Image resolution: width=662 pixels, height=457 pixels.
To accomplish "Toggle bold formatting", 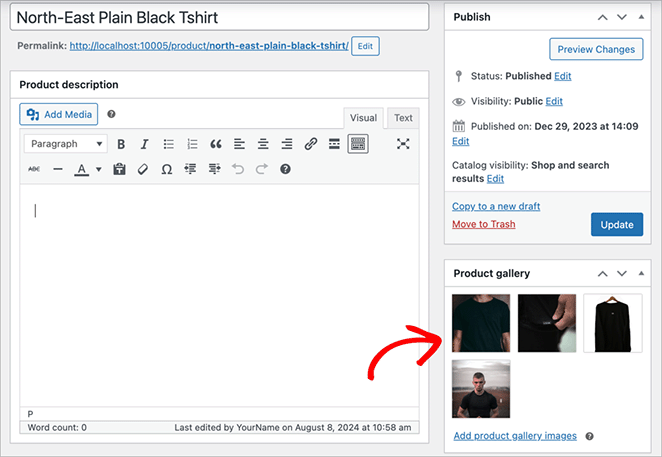I will pyautogui.click(x=121, y=144).
